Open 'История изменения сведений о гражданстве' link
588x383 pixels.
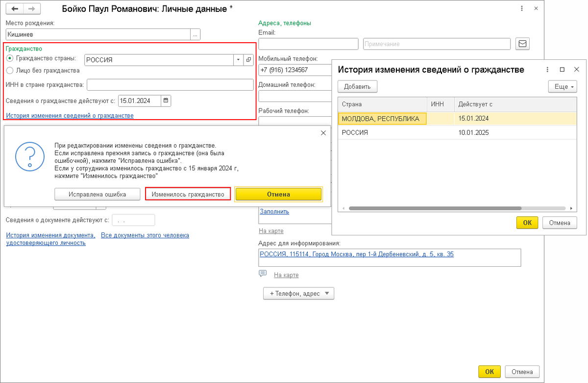(x=70, y=116)
